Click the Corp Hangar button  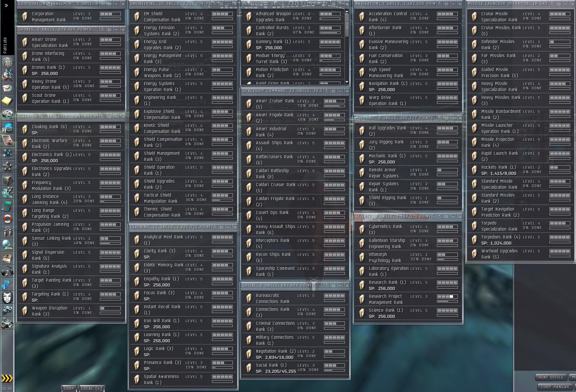(x=555, y=387)
